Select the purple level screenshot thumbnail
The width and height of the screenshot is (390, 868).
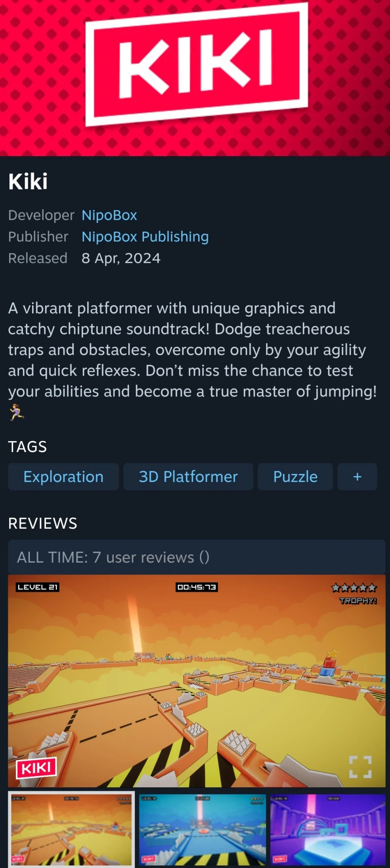coord(328,830)
